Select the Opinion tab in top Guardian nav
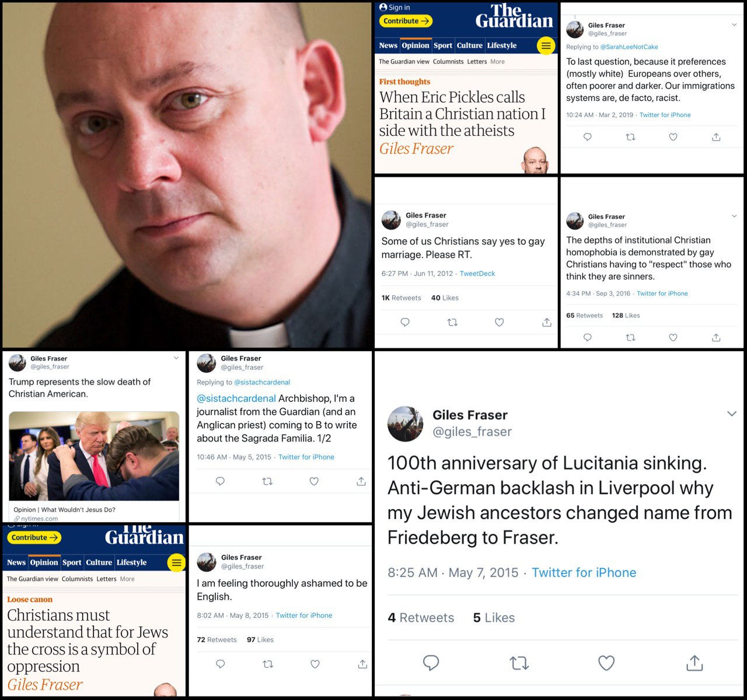This screenshot has height=700, width=747. (416, 45)
